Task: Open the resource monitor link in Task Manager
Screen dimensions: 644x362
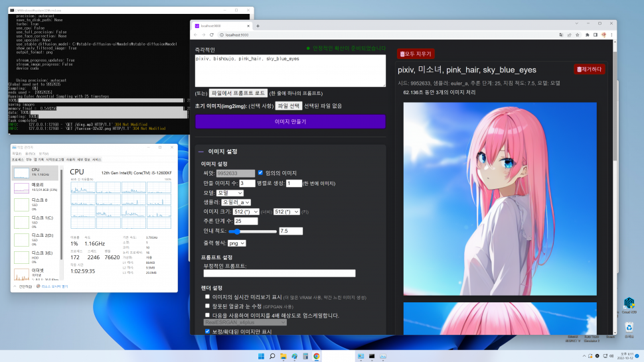Action: pos(54,286)
